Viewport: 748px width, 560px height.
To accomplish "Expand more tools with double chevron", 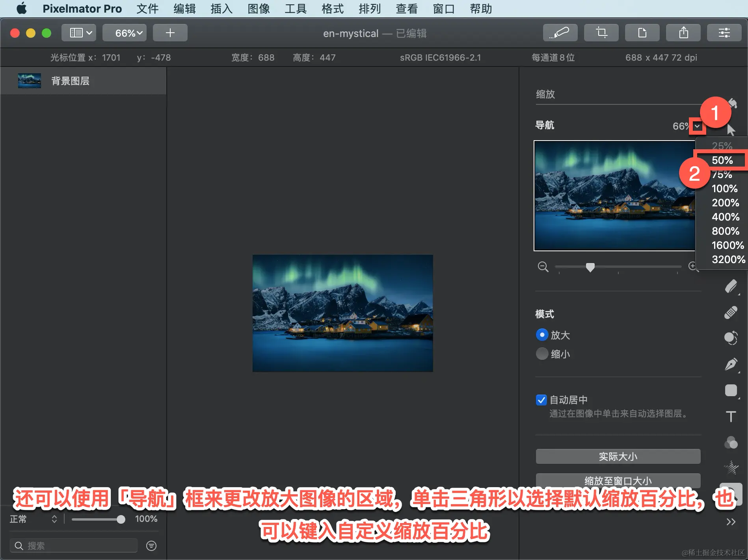I will [x=731, y=522].
